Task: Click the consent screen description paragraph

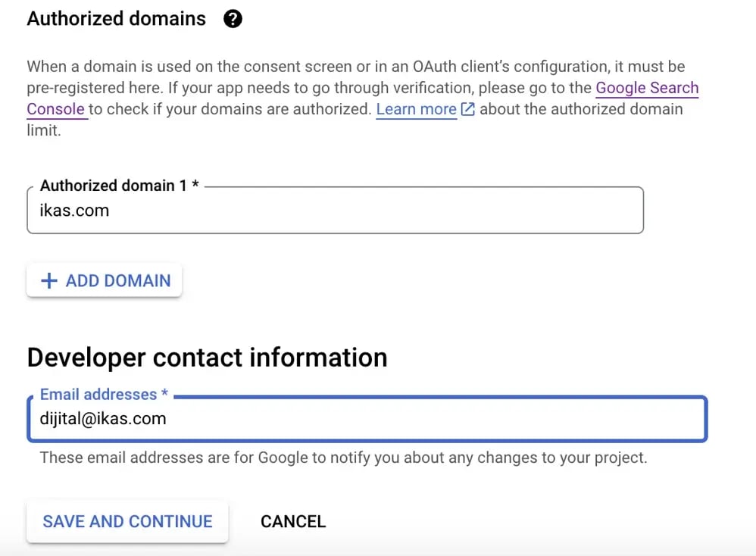Action: pos(363,98)
